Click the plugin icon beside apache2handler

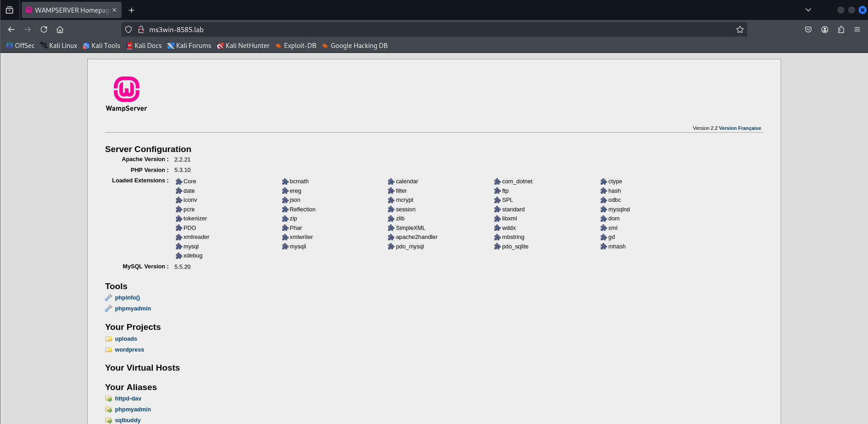tap(391, 237)
